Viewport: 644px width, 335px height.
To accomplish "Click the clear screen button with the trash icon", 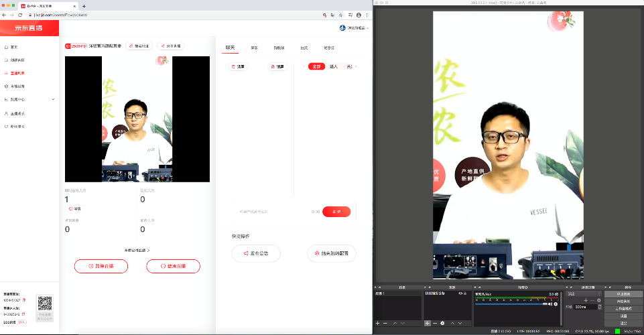I will 238,66.
